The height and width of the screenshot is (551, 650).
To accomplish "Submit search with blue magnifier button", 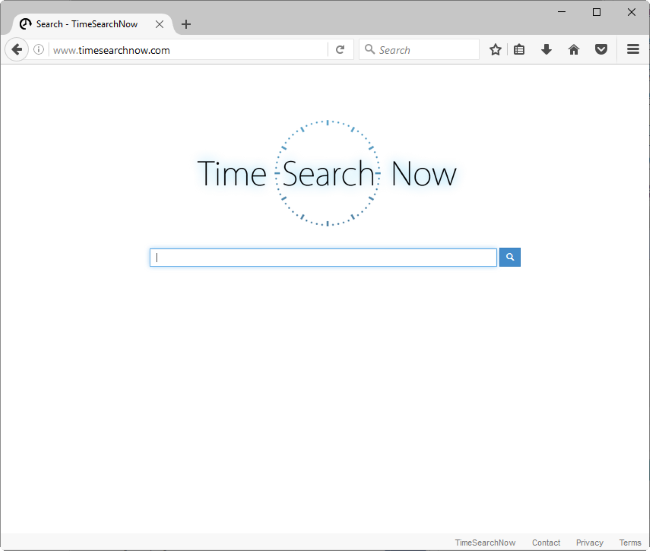I will [510, 257].
